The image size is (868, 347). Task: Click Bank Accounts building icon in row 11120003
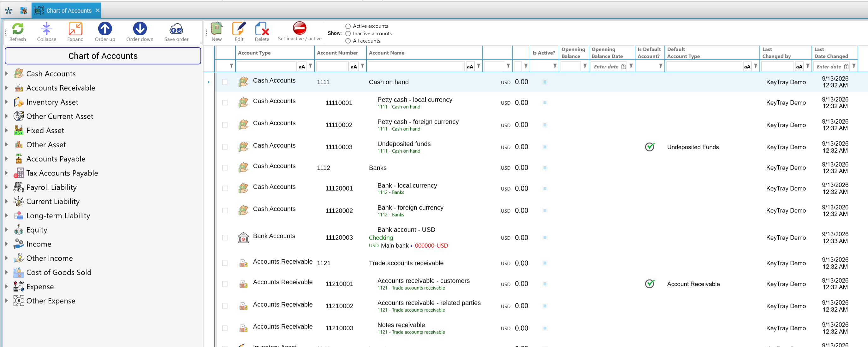243,237
